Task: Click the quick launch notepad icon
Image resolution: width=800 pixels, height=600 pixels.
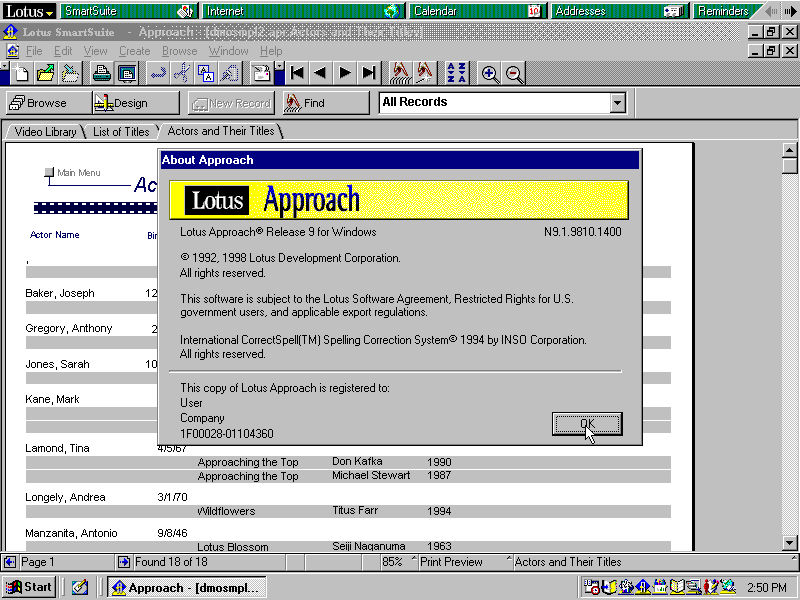Action: pyautogui.click(x=79, y=588)
